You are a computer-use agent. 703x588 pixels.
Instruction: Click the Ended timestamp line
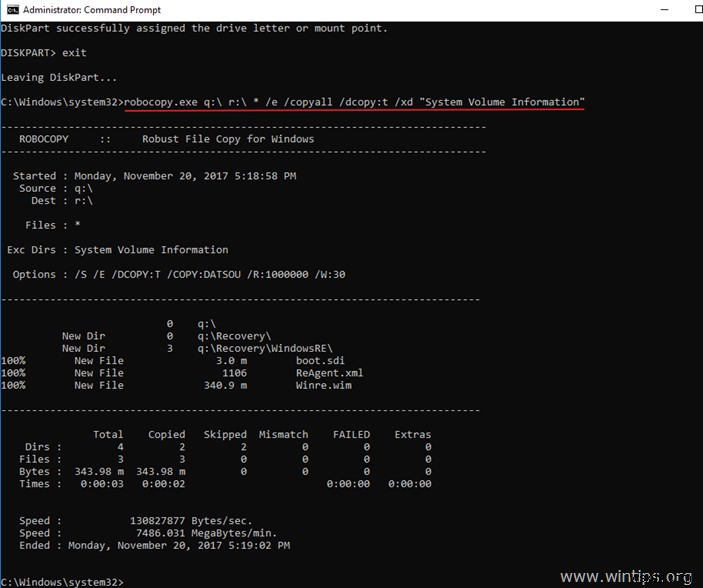pos(155,545)
